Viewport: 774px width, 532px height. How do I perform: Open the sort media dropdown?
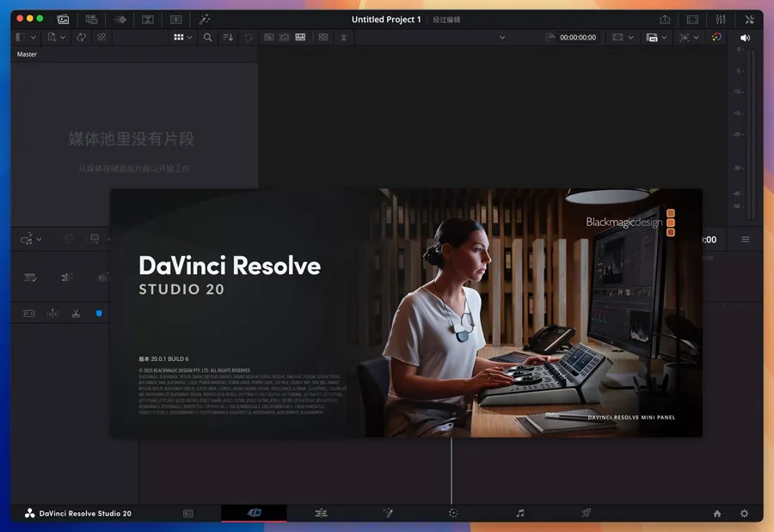click(x=228, y=38)
